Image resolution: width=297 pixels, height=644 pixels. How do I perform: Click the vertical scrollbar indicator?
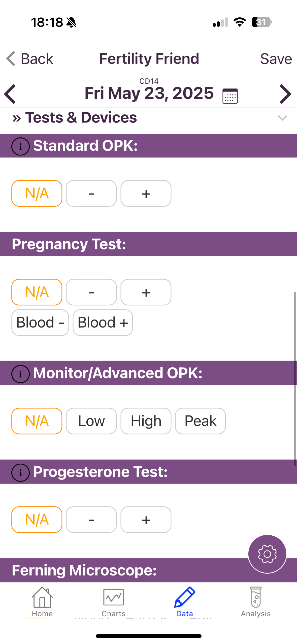pyautogui.click(x=295, y=378)
